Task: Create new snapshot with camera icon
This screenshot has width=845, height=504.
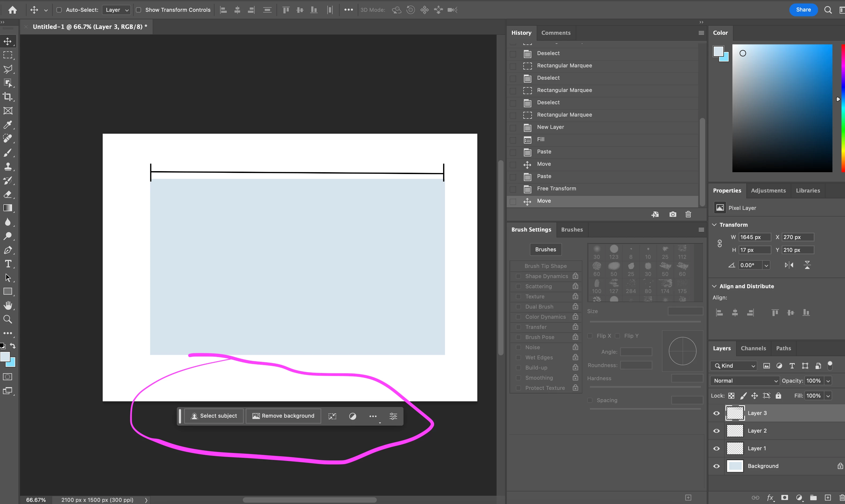Action: [x=673, y=214]
